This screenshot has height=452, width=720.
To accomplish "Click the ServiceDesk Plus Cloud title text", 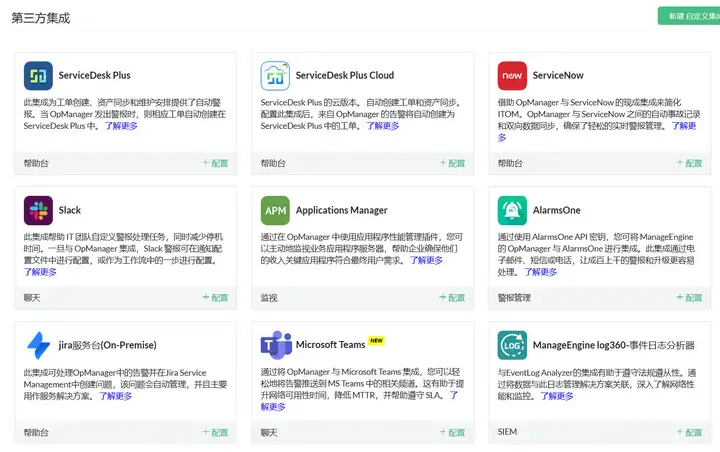I will coord(345,75).
